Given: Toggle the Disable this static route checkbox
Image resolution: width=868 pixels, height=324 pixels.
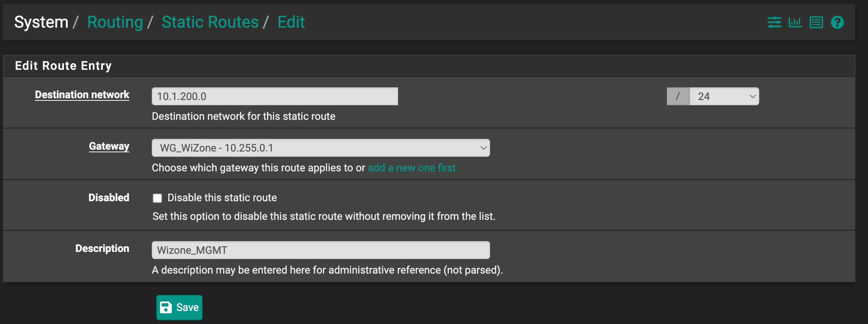Looking at the screenshot, I should pos(157,198).
